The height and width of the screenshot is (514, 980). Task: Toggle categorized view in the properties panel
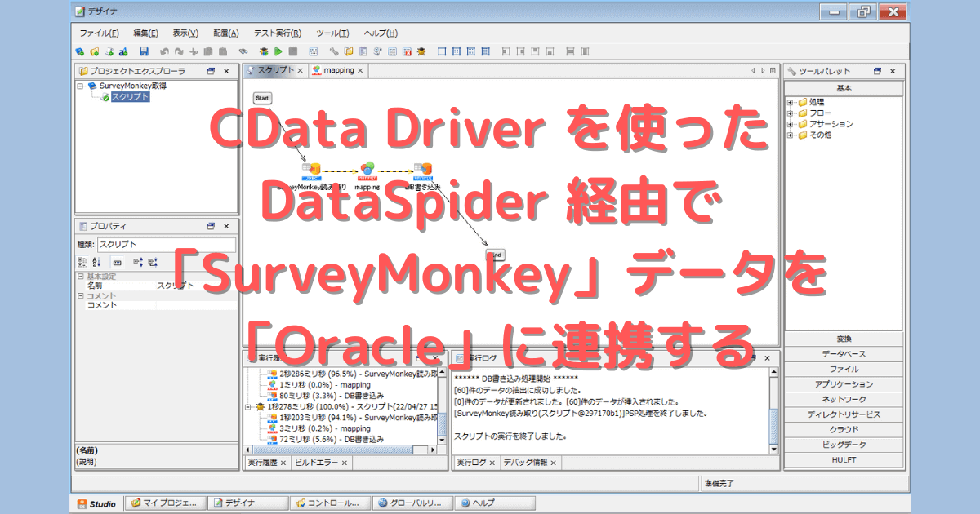[84, 262]
